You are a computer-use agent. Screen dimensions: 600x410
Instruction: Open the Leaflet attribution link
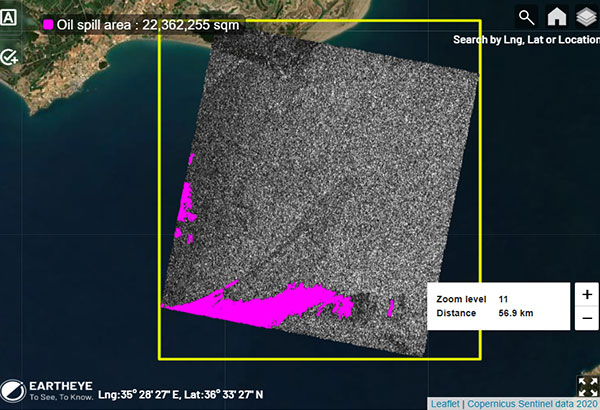[445, 403]
